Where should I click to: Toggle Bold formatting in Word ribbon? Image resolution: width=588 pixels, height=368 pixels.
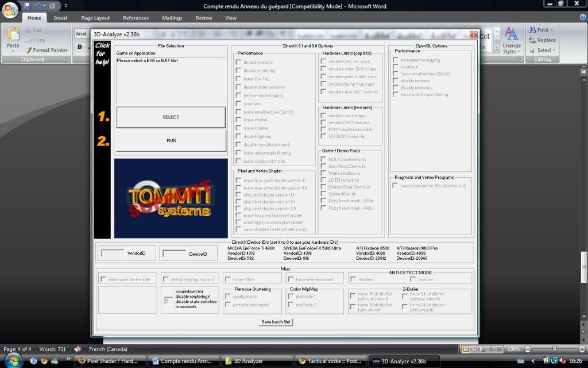click(x=79, y=47)
